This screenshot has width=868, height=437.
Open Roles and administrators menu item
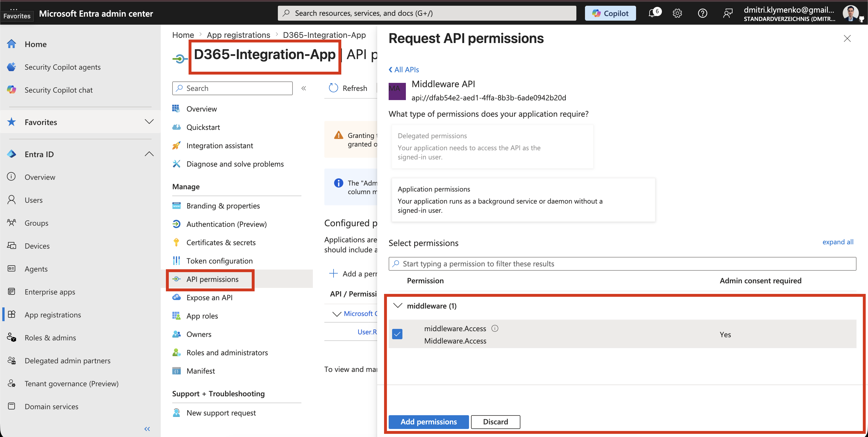227,352
